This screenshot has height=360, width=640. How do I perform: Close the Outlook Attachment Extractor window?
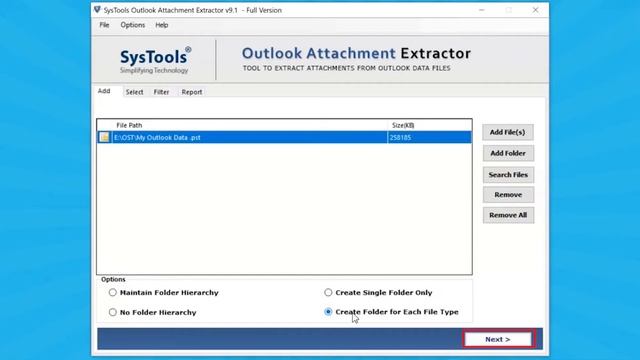tap(536, 10)
